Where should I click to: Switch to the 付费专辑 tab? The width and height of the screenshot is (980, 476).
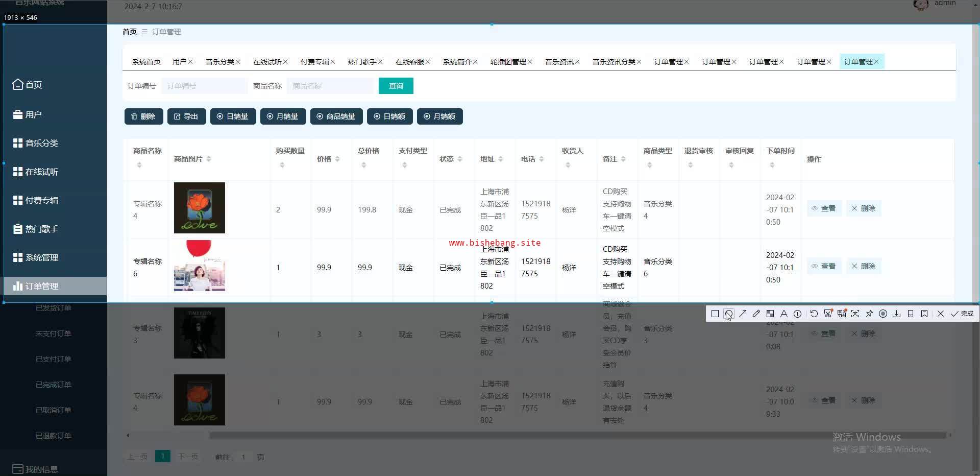(314, 62)
